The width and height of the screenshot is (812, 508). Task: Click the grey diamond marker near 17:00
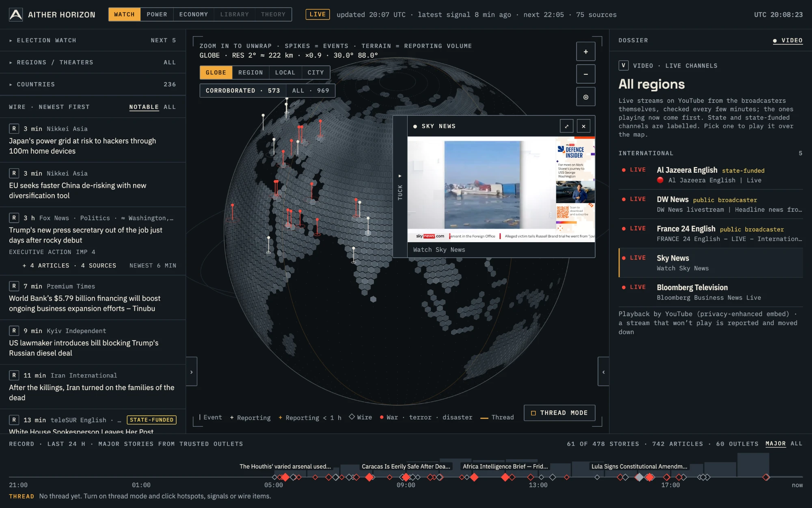639,477
